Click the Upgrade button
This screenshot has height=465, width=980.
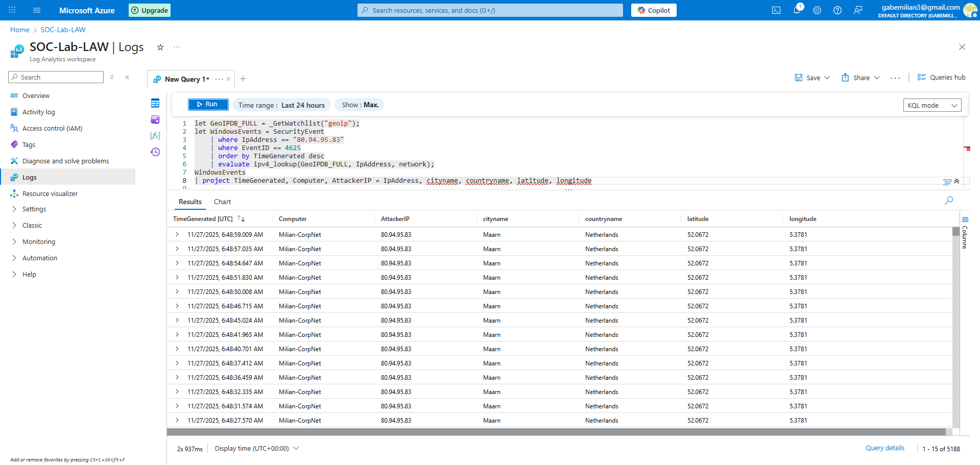(x=150, y=10)
